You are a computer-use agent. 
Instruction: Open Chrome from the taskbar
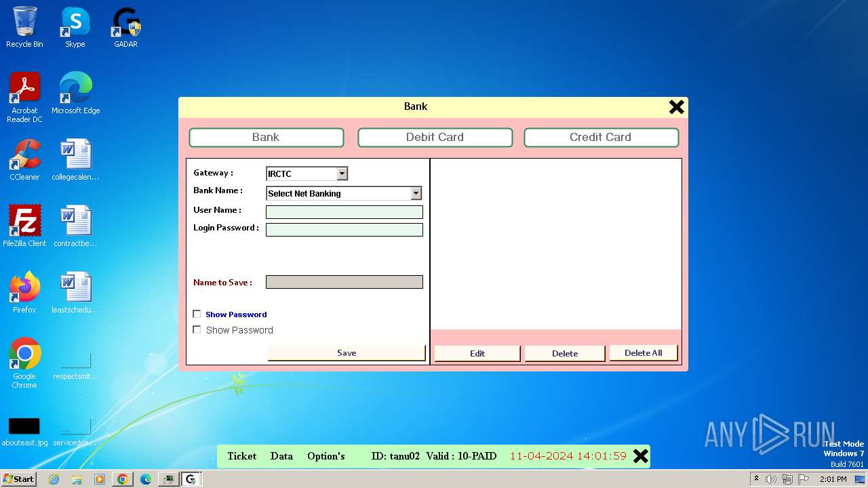point(123,479)
